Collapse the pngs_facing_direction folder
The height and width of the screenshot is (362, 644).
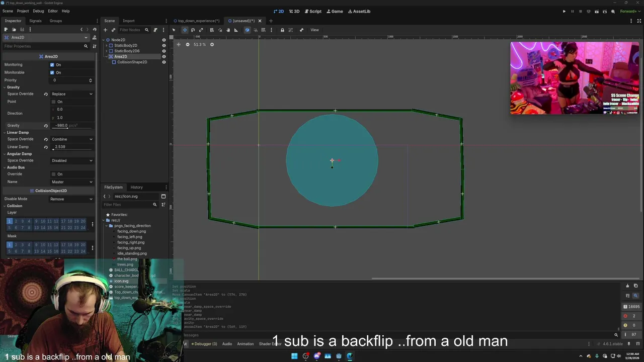tap(107, 226)
